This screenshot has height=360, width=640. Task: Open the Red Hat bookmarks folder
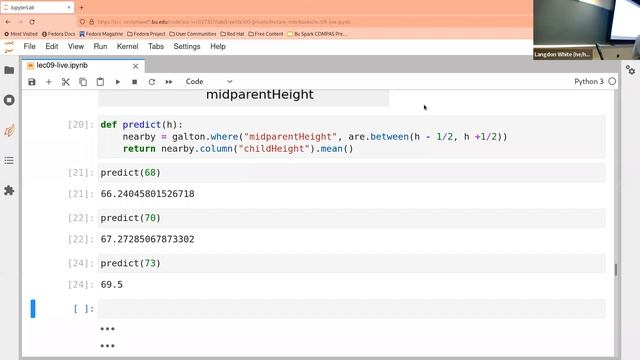tap(232, 34)
